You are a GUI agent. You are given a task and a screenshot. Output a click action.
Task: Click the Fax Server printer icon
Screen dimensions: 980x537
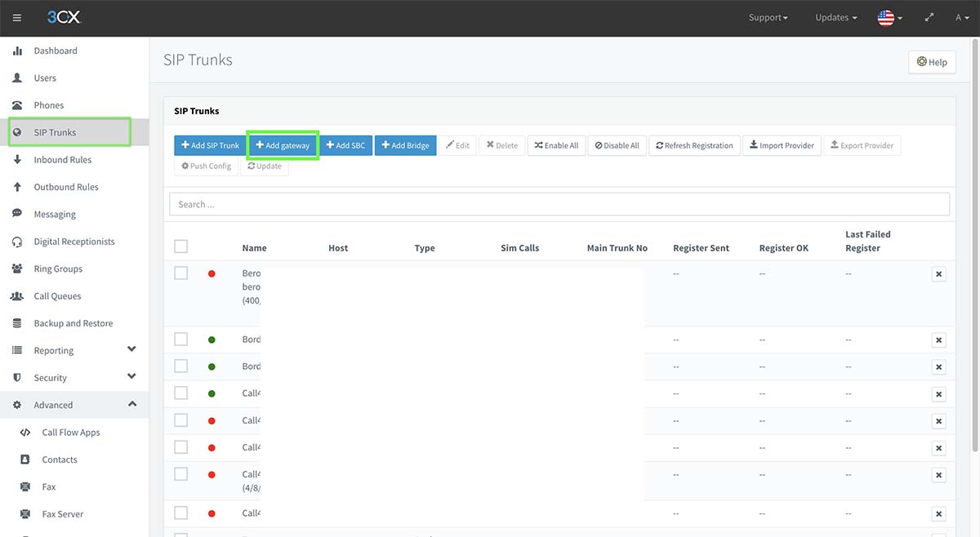pyautogui.click(x=25, y=514)
